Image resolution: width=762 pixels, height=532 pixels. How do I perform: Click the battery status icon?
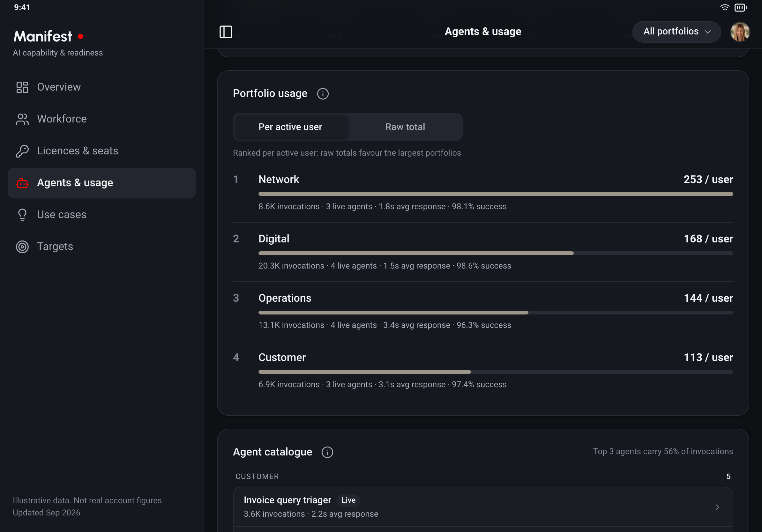(741, 8)
